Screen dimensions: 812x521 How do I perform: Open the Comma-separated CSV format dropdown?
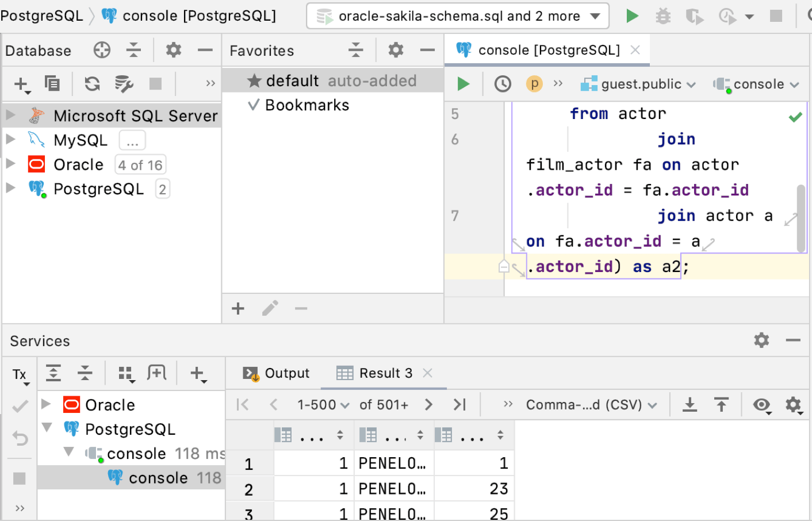pos(591,405)
